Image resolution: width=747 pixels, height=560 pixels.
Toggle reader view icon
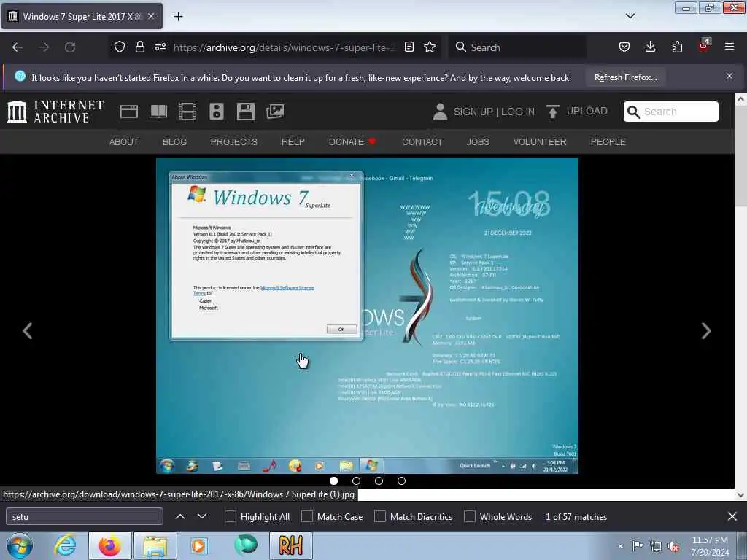point(409,47)
